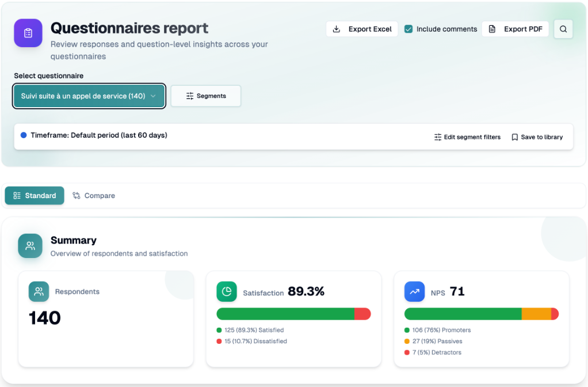Screen dimensions: 588x387
Task: Click the Export Excel button
Action: [362, 29]
